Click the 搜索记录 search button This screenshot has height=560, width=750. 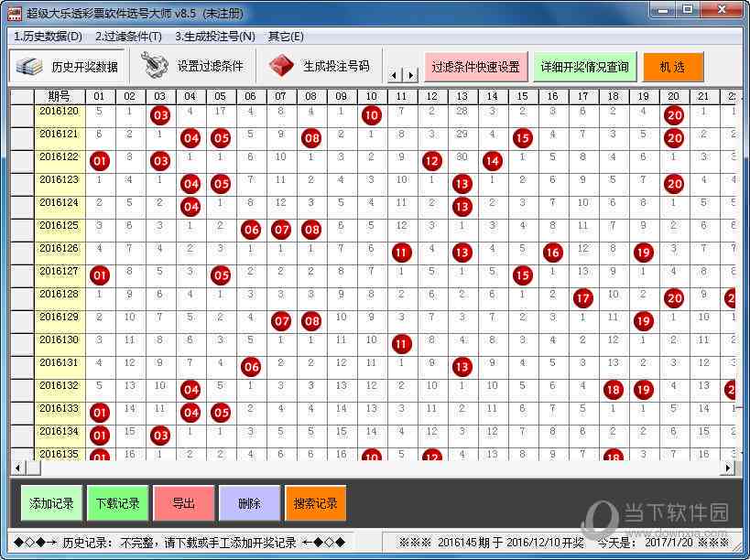(x=316, y=503)
